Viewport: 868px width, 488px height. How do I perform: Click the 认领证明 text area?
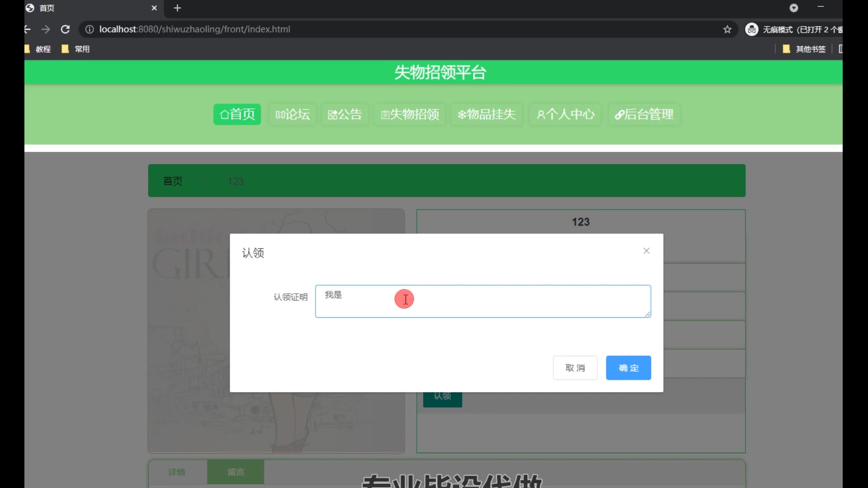click(483, 301)
